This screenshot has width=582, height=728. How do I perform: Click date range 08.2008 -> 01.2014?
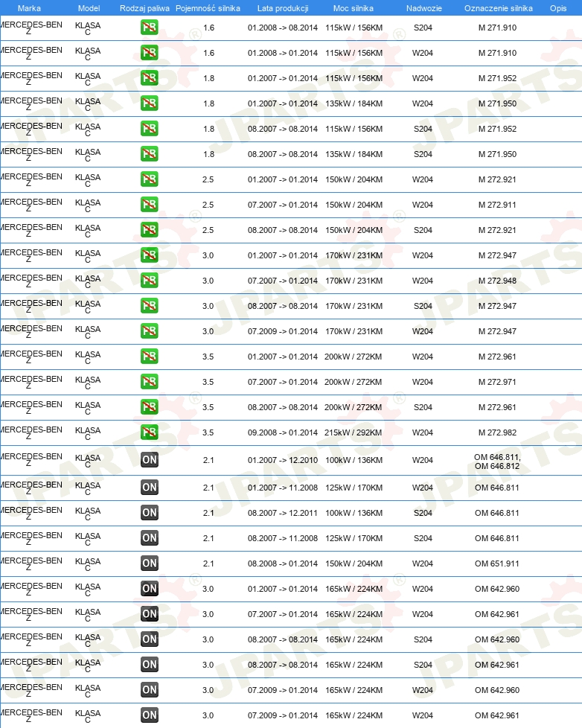tap(283, 563)
